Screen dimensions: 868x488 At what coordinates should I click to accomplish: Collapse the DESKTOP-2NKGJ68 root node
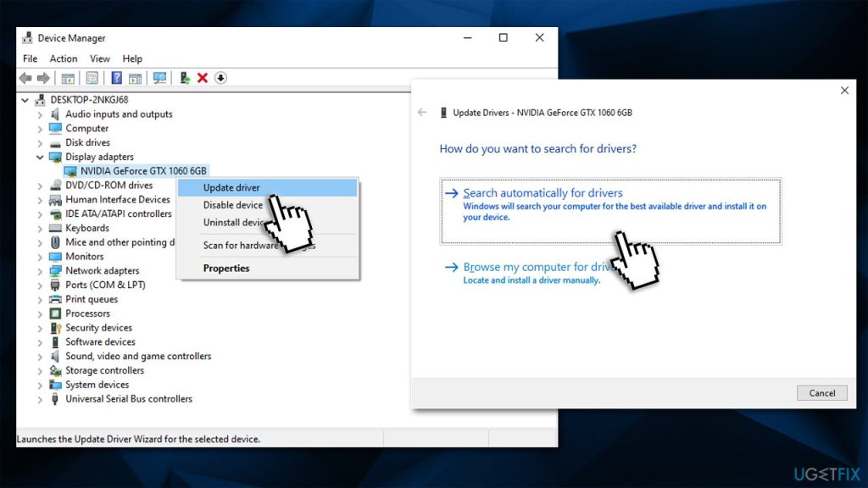25,100
